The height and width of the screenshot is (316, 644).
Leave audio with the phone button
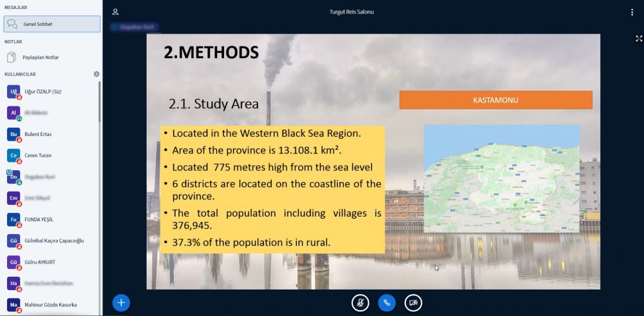click(x=386, y=302)
